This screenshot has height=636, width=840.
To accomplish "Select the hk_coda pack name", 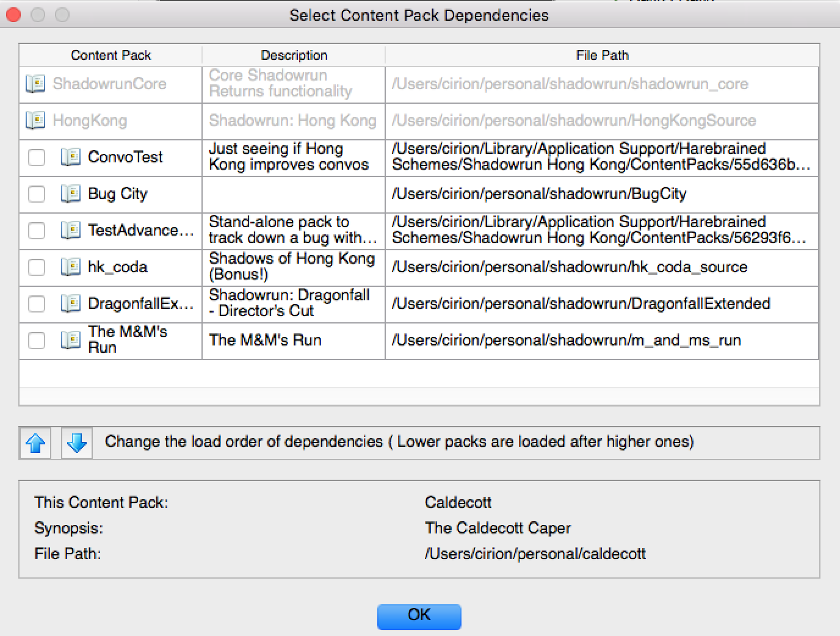I will coord(118,267).
